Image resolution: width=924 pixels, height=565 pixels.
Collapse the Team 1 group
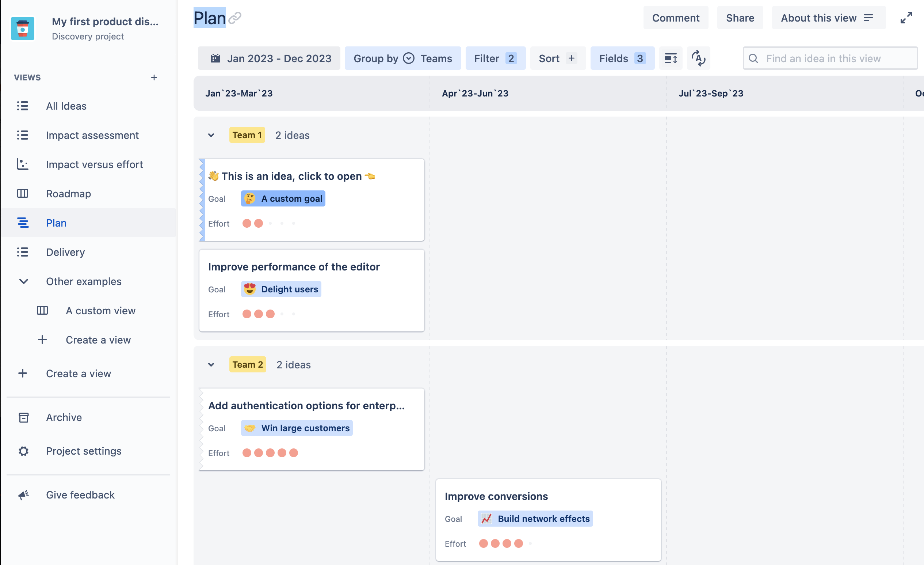(x=211, y=136)
